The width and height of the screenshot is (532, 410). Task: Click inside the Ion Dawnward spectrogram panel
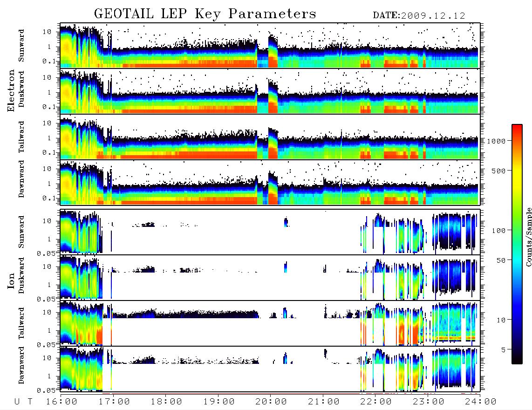click(x=270, y=369)
